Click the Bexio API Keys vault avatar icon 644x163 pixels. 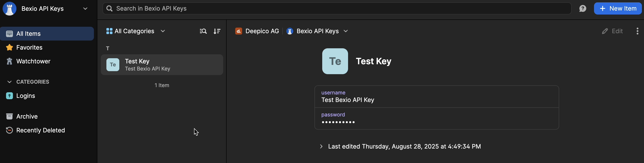9,8
